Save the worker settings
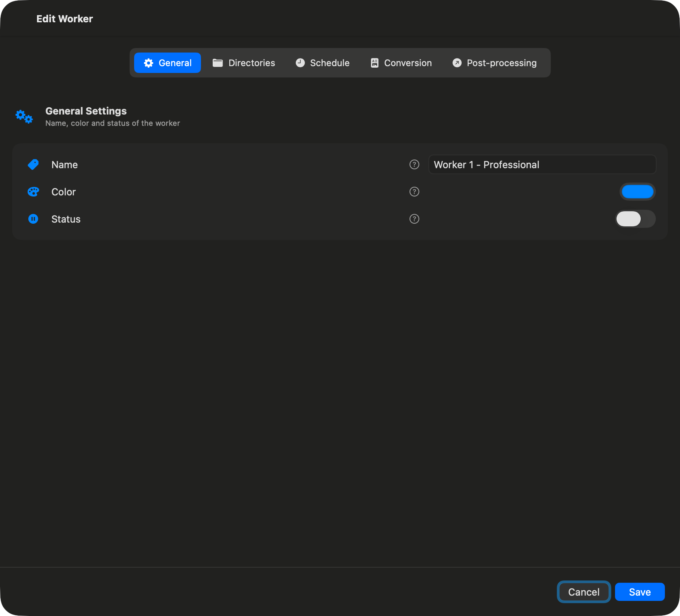The image size is (680, 616). tap(640, 592)
